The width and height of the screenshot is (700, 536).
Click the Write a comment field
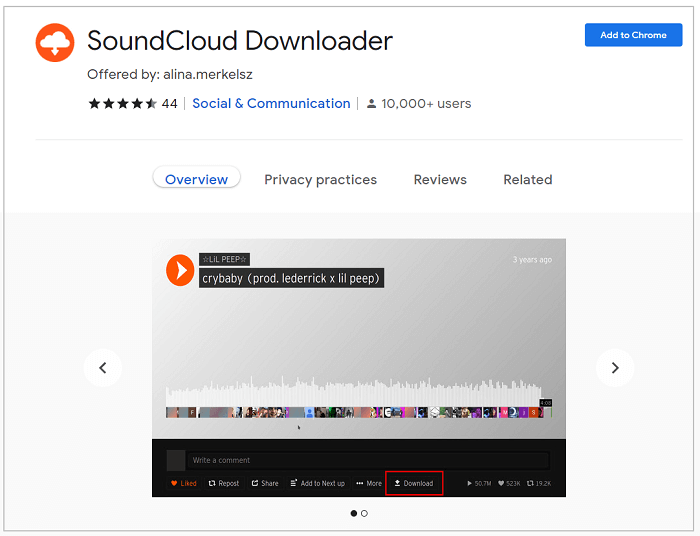click(367, 460)
